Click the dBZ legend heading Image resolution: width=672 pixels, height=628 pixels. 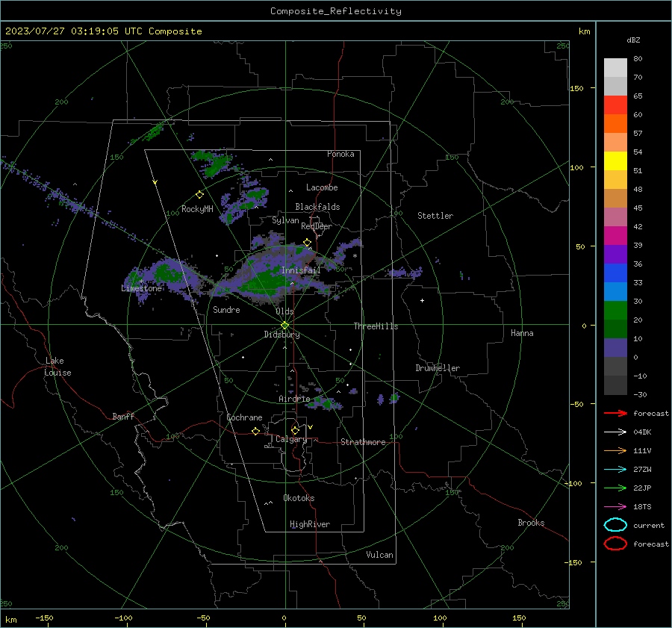633,40
